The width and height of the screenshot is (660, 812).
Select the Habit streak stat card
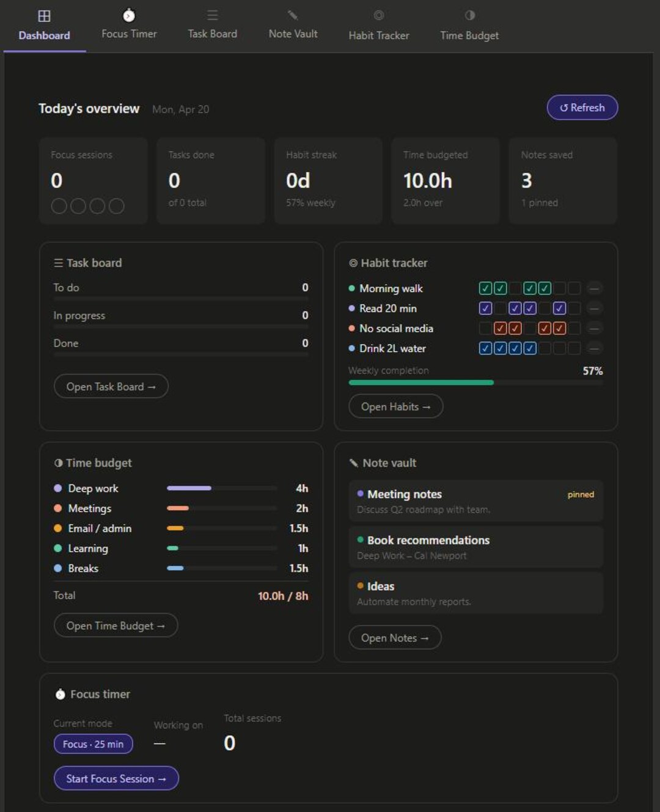point(328,181)
